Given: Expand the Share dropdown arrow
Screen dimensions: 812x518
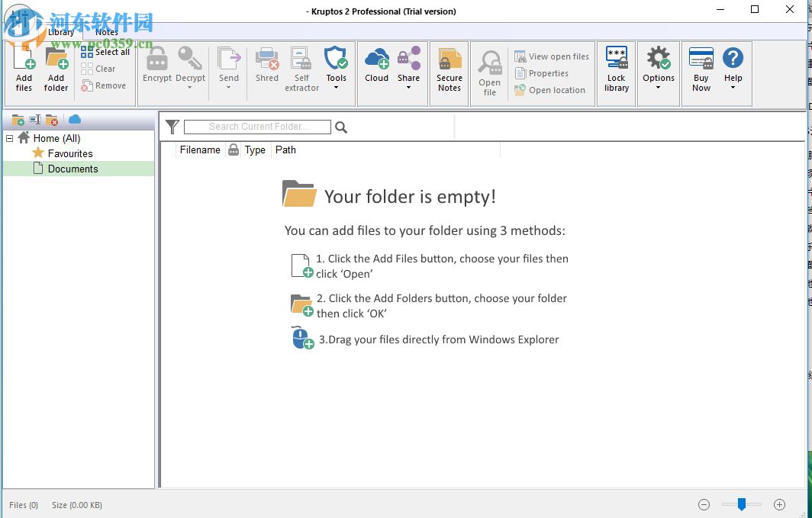Looking at the screenshot, I should coord(408,88).
